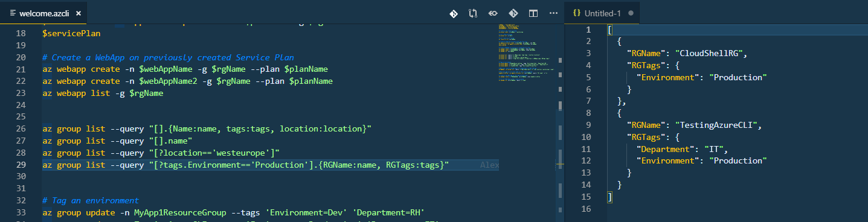Image resolution: width=868 pixels, height=222 pixels.
Task: Click line number 29 in left editor
Action: pyautogui.click(x=22, y=165)
